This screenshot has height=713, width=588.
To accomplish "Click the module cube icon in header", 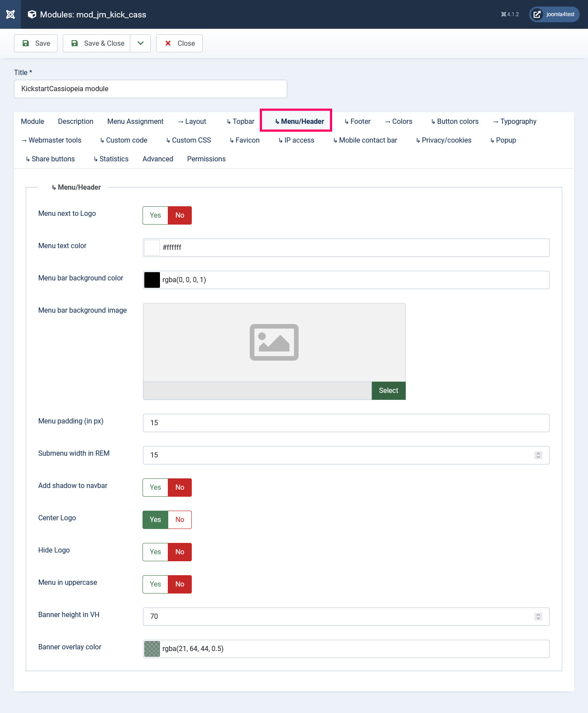I will click(x=32, y=14).
